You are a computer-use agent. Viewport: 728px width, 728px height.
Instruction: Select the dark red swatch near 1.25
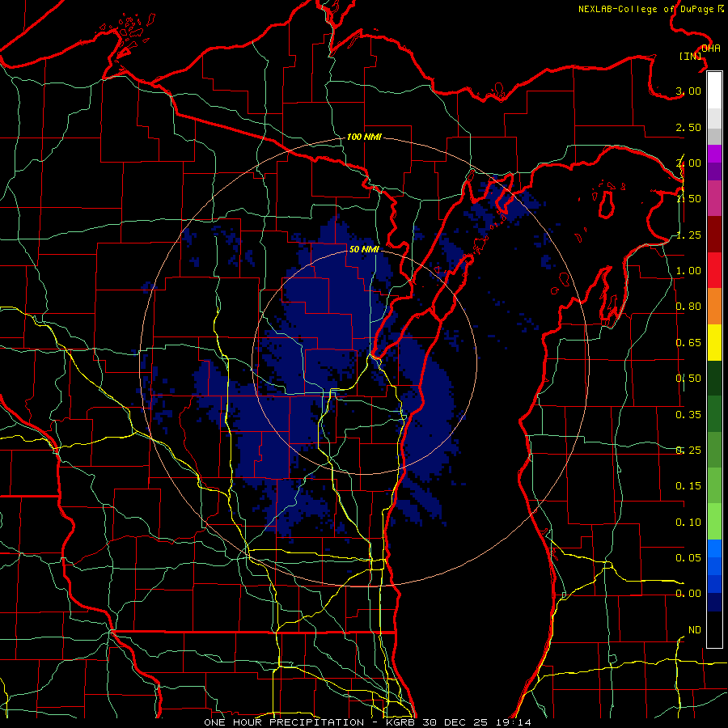714,235
